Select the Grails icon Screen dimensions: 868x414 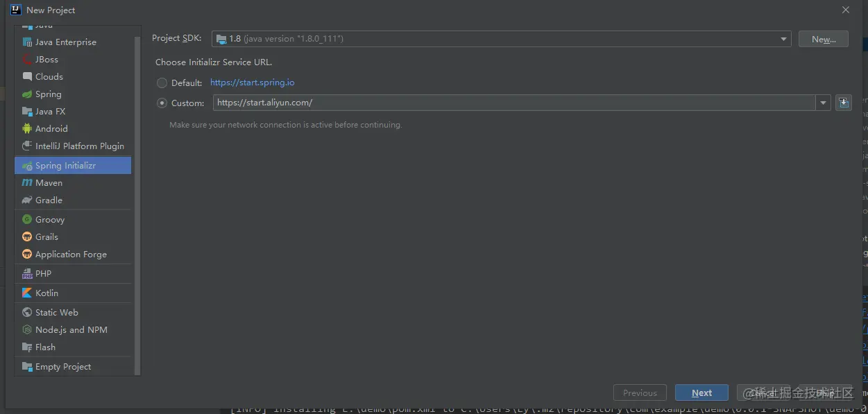pyautogui.click(x=27, y=237)
